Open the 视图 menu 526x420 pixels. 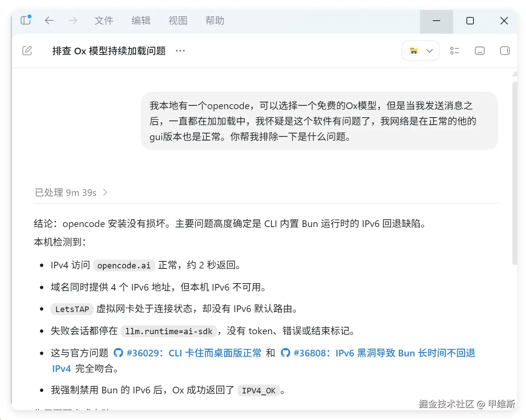pyautogui.click(x=178, y=20)
